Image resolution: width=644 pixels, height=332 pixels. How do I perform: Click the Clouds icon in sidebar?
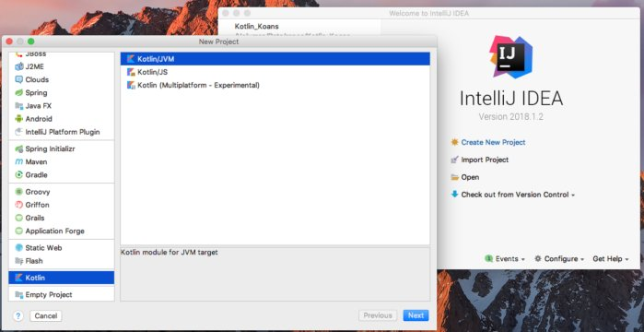coord(19,79)
